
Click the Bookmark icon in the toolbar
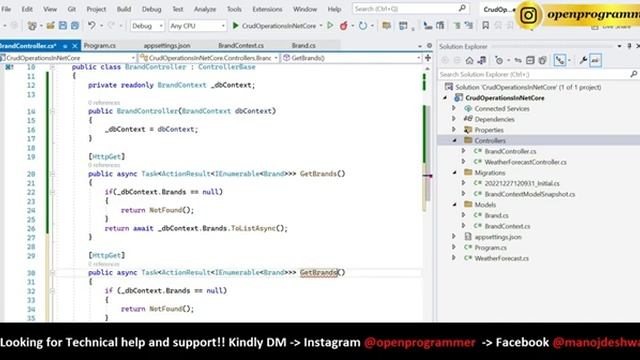tap(485, 25)
